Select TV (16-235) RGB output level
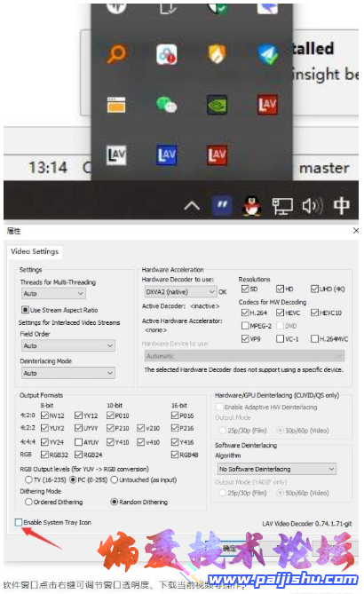The width and height of the screenshot is (364, 594). click(28, 479)
